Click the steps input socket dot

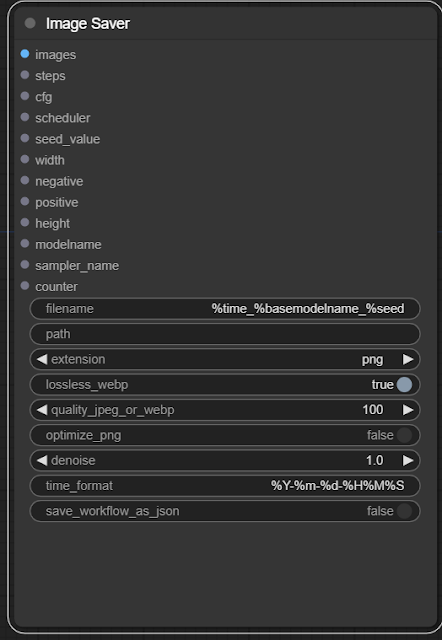tap(25, 75)
